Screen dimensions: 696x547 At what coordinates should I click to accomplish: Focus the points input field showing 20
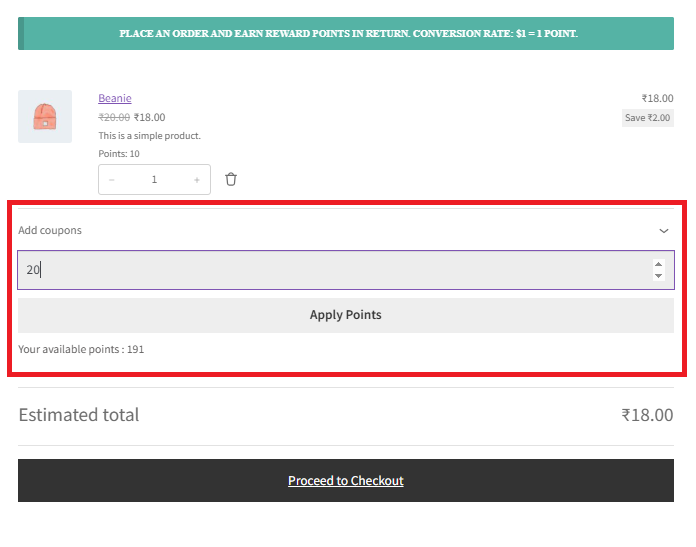(345, 270)
